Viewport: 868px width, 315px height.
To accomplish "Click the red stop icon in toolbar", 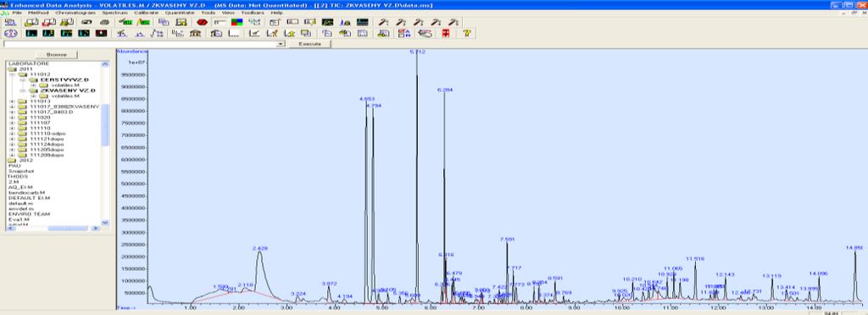I will click(x=202, y=22).
